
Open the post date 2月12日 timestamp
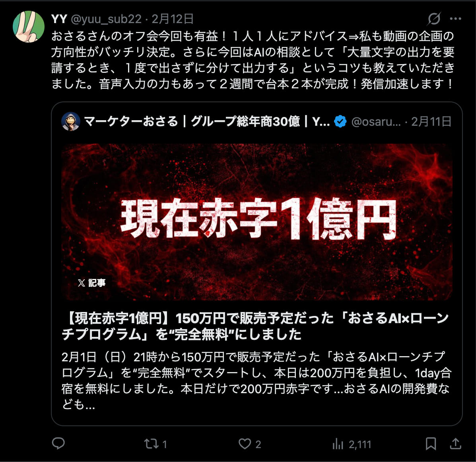(x=173, y=19)
